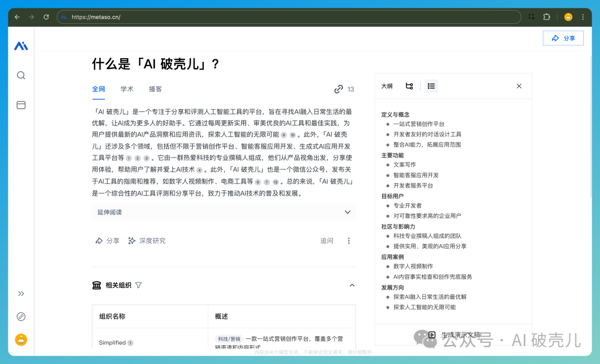Click outline item AI内容事实检查和创作兜底服务
Image resolution: width=600 pixels, height=364 pixels.
pyautogui.click(x=433, y=277)
